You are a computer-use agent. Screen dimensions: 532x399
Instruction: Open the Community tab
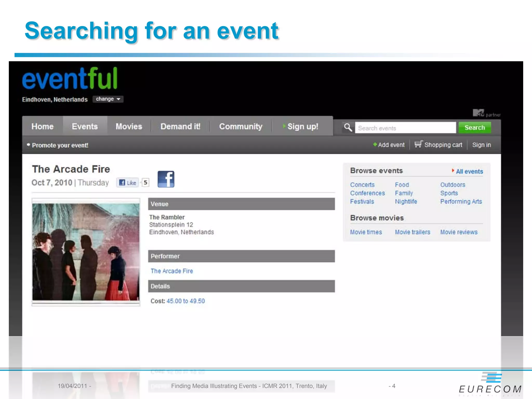tap(241, 126)
